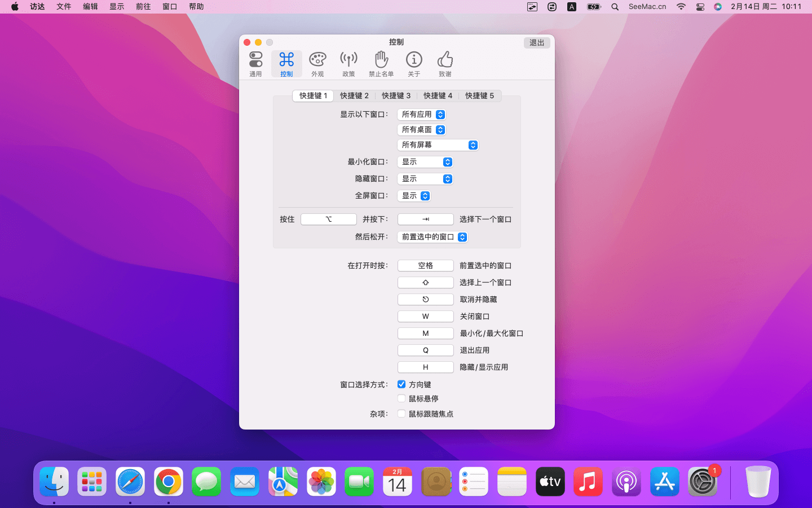Open the 致谢 thumbs-up icon
This screenshot has height=508, width=812.
[445, 63]
